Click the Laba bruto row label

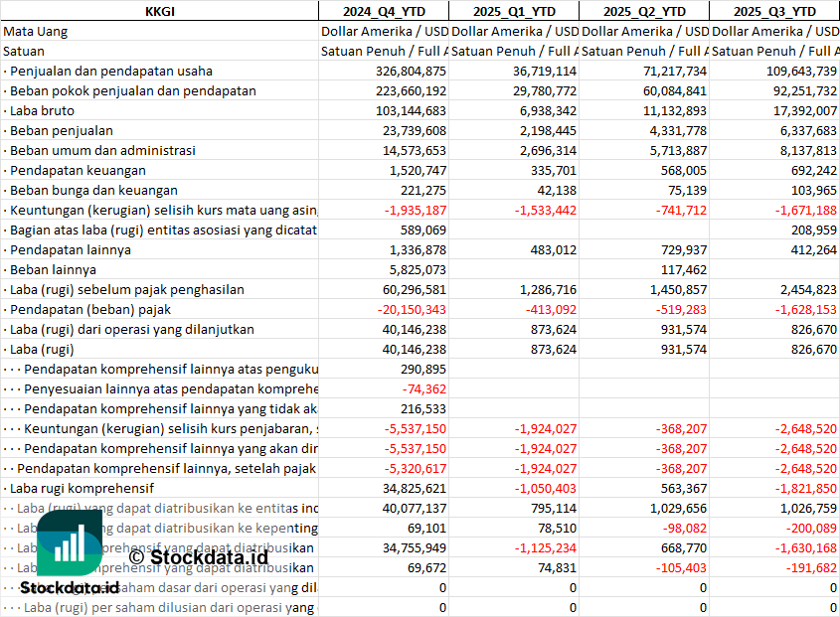pyautogui.click(x=42, y=110)
